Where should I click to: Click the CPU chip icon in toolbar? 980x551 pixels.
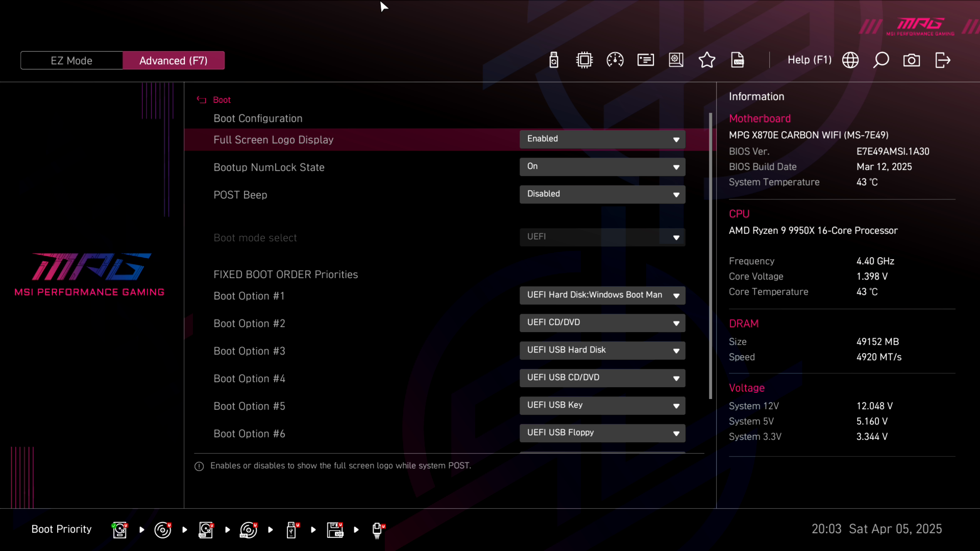pyautogui.click(x=584, y=60)
